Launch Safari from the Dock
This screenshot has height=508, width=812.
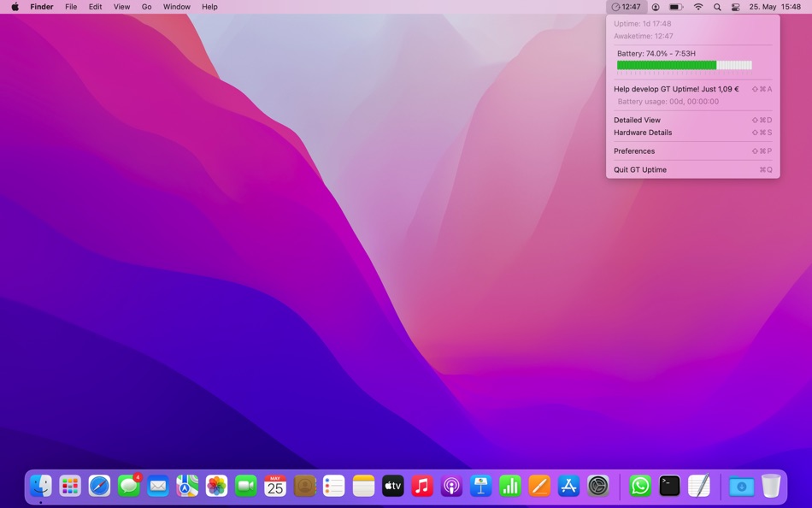coord(100,486)
